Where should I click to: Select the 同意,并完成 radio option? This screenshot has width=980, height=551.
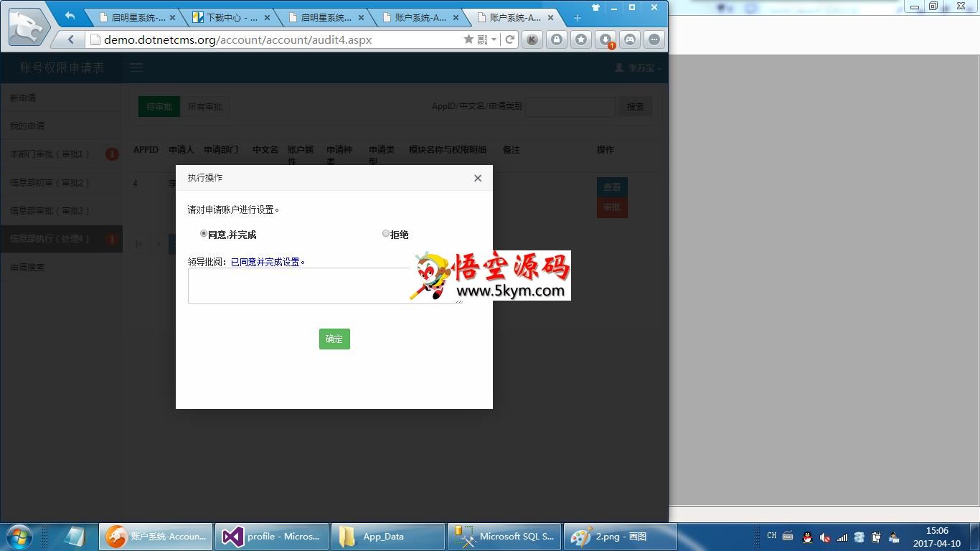pos(204,233)
